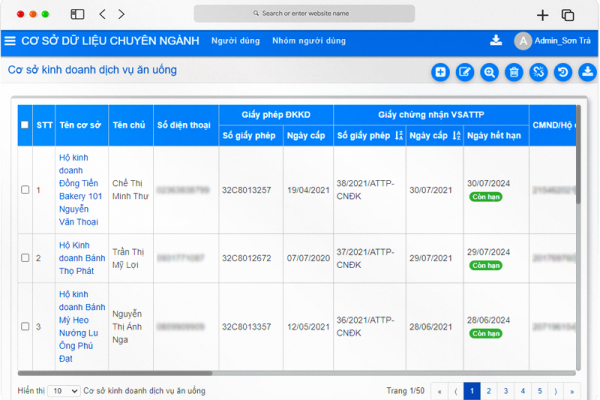Screen dimensions: 600x400
Task: Click the CƠ SỞ DỮ LIỆU CHUYÊN NGÀNH title
Action: point(110,41)
